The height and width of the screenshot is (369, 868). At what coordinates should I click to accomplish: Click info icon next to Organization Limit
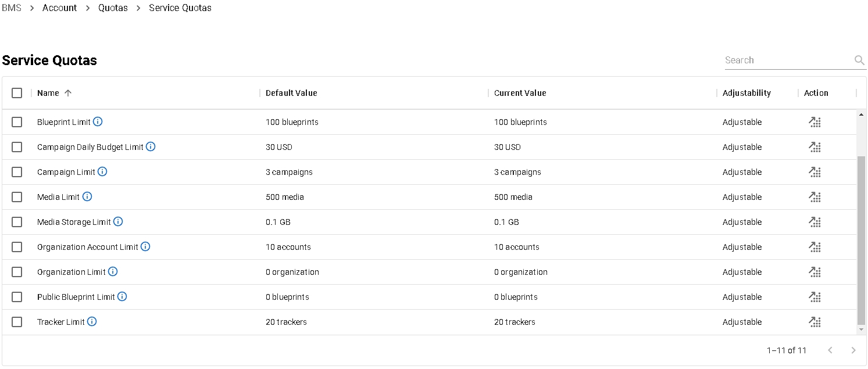113,272
